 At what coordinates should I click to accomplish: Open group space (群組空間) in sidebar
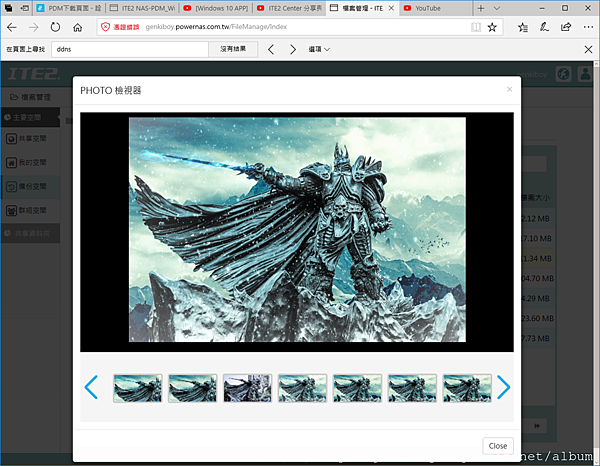pos(30,210)
